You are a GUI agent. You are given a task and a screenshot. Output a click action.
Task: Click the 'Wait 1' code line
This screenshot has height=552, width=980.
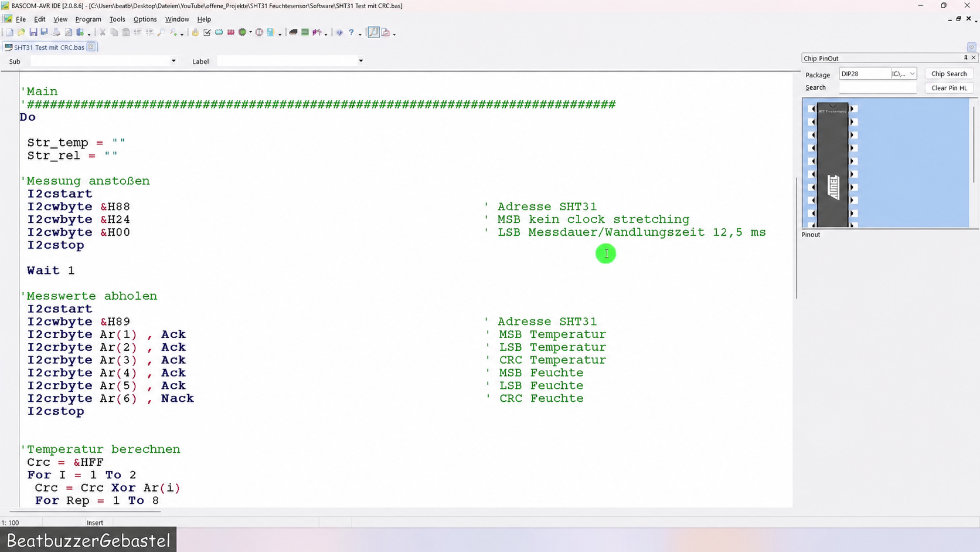coord(50,270)
